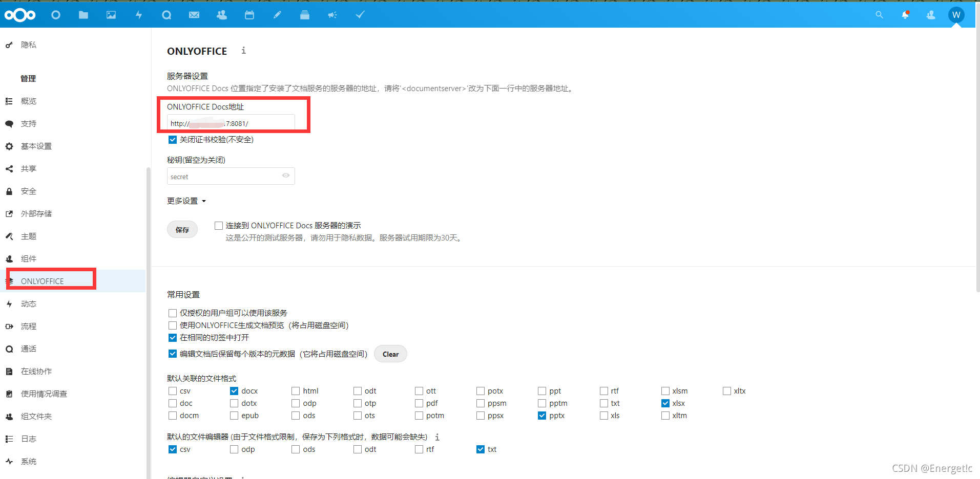Open 通话 Talk settings in sidebar
This screenshot has height=479, width=980.
click(x=29, y=349)
